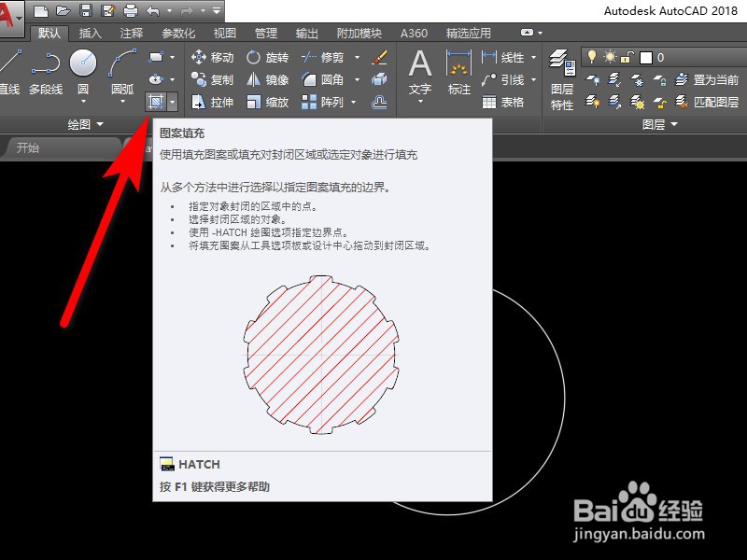Click the Plot printer icon
The width and height of the screenshot is (747, 560).
[x=130, y=10]
